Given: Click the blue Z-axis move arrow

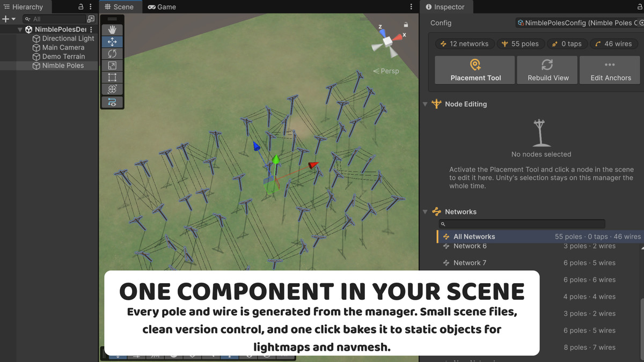Looking at the screenshot, I should [257, 146].
